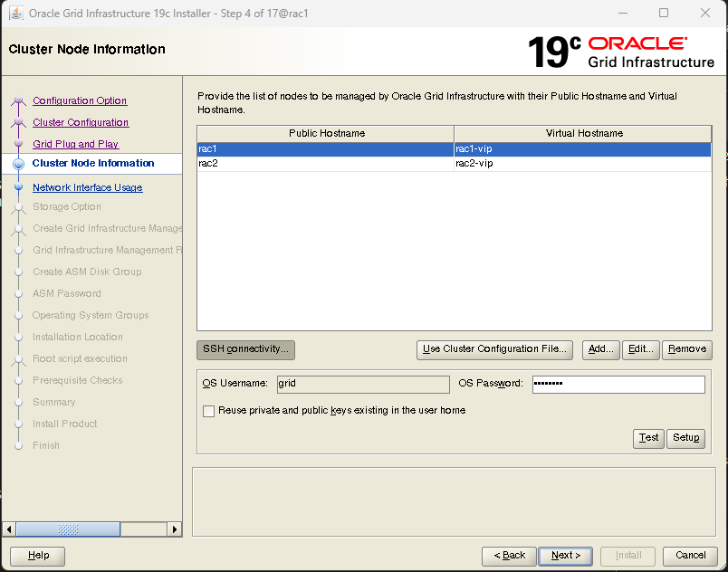Focus the OS Username field

(363, 384)
